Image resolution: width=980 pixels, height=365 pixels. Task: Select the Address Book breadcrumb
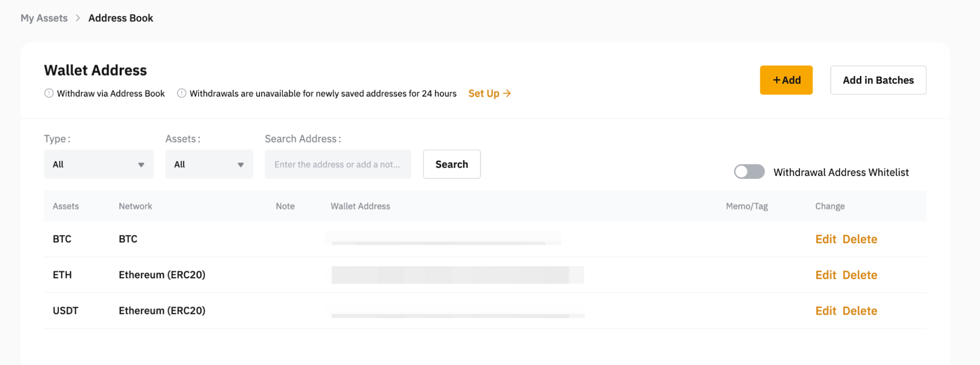pyautogui.click(x=121, y=18)
